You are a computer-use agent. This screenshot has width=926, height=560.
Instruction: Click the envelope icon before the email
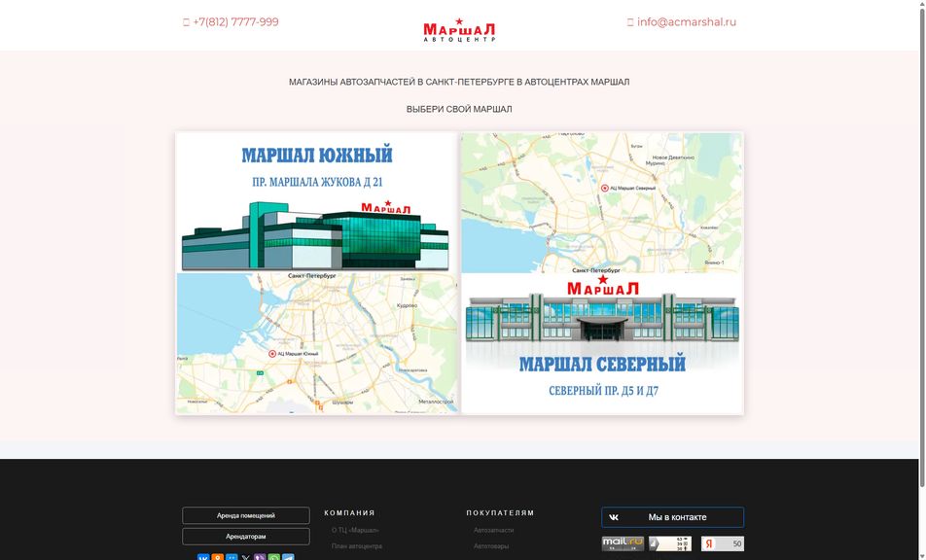coord(630,22)
